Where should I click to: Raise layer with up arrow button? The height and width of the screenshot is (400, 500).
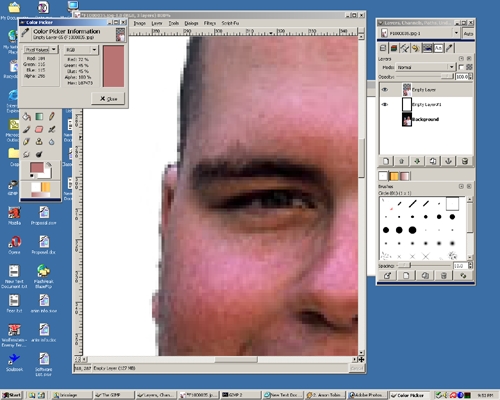pos(402,161)
